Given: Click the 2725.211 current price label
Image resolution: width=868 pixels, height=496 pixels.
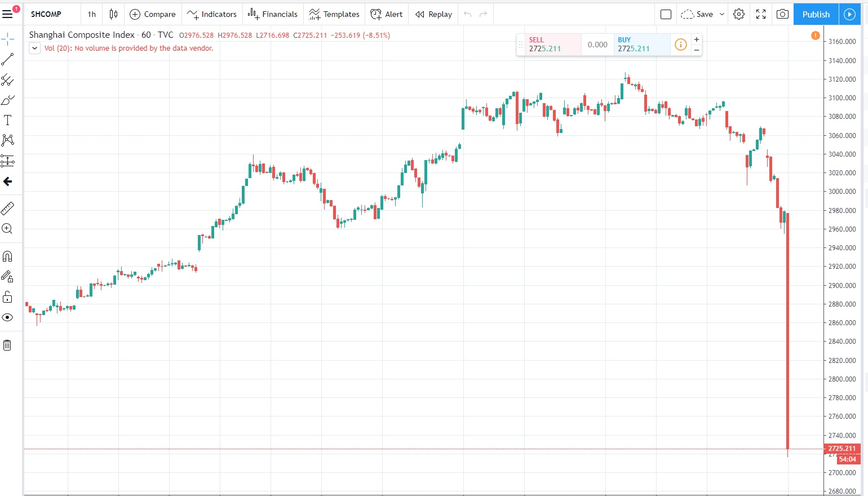Looking at the screenshot, I should pos(842,449).
